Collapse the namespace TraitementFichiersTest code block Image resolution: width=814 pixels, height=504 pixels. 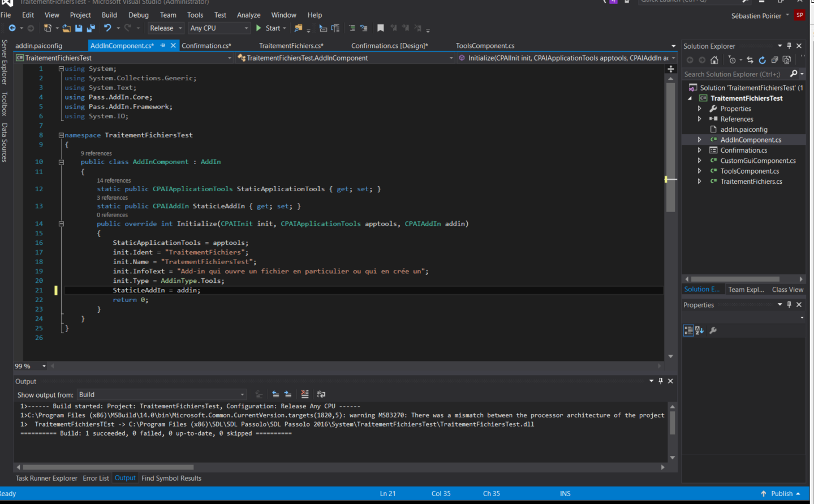61,135
